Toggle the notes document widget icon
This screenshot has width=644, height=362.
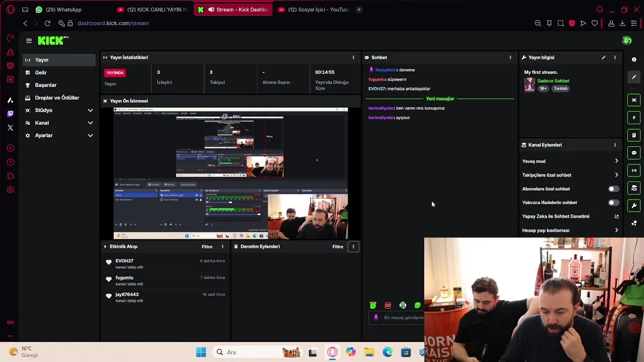[x=634, y=135]
